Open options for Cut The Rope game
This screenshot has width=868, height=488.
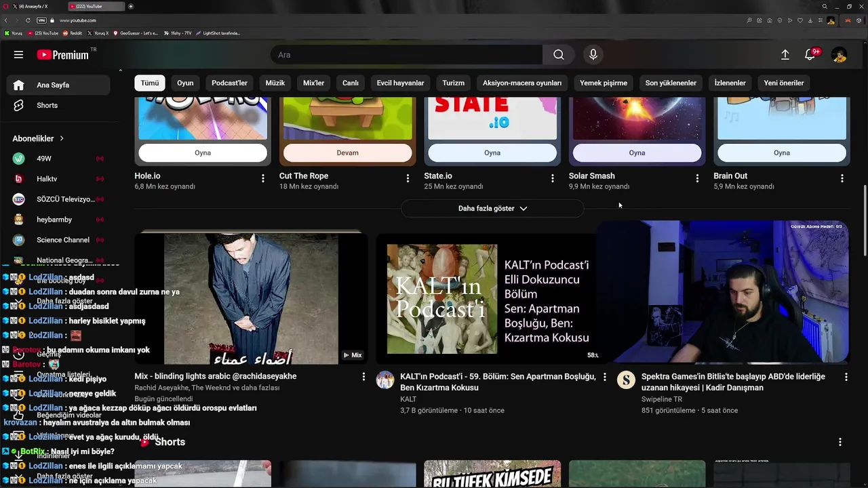(408, 178)
